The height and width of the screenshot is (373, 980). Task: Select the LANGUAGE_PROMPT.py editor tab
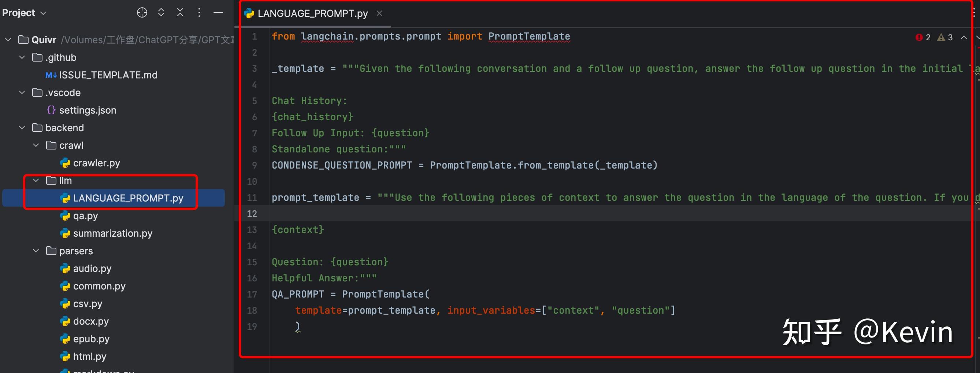point(312,13)
